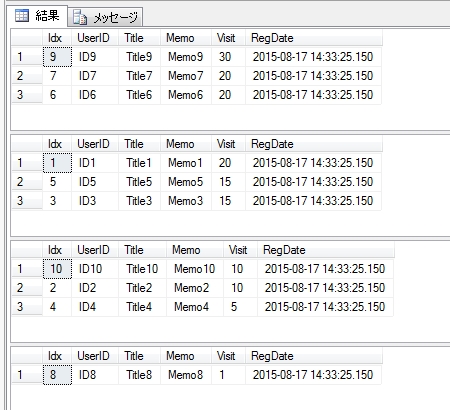Image resolution: width=450 pixels, height=410 pixels.
Task: Click the UserID column header in third grid
Action: pyautogui.click(x=95, y=250)
